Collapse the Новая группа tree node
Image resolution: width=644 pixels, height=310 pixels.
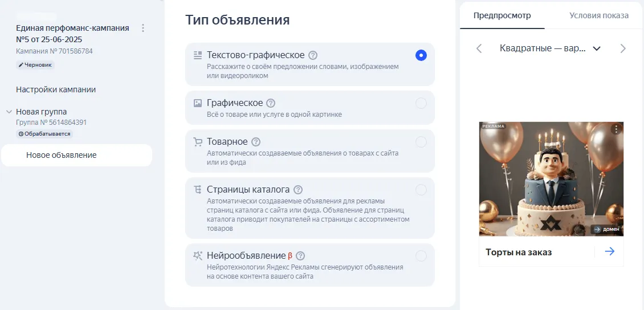9,112
